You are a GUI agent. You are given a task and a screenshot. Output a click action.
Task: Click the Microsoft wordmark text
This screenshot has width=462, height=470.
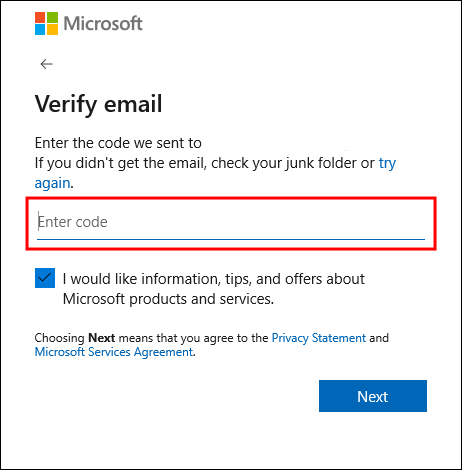point(103,24)
